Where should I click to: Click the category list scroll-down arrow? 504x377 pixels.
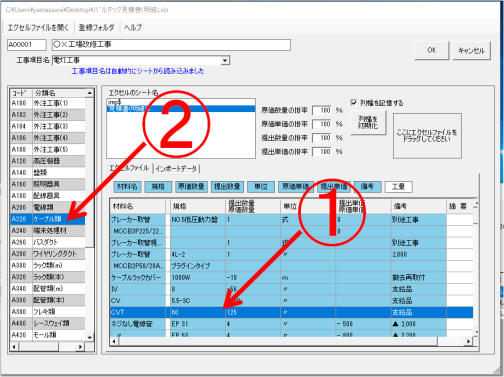coord(89,337)
